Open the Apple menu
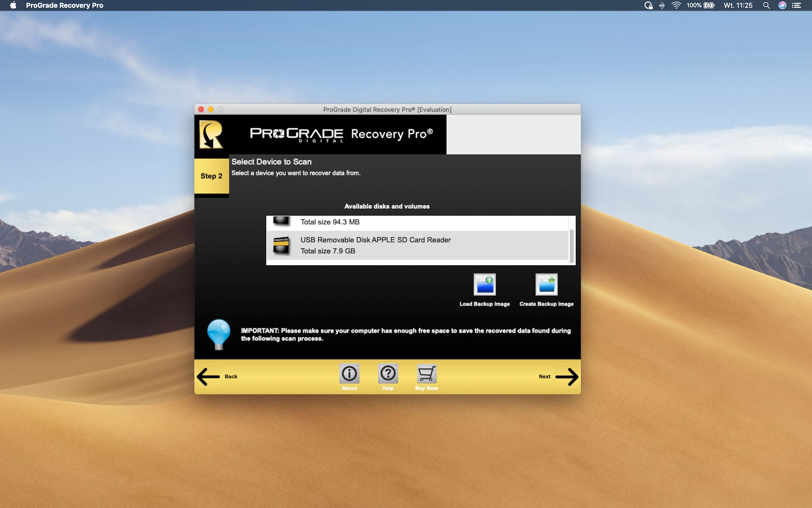The height and width of the screenshot is (508, 812). pos(13,5)
